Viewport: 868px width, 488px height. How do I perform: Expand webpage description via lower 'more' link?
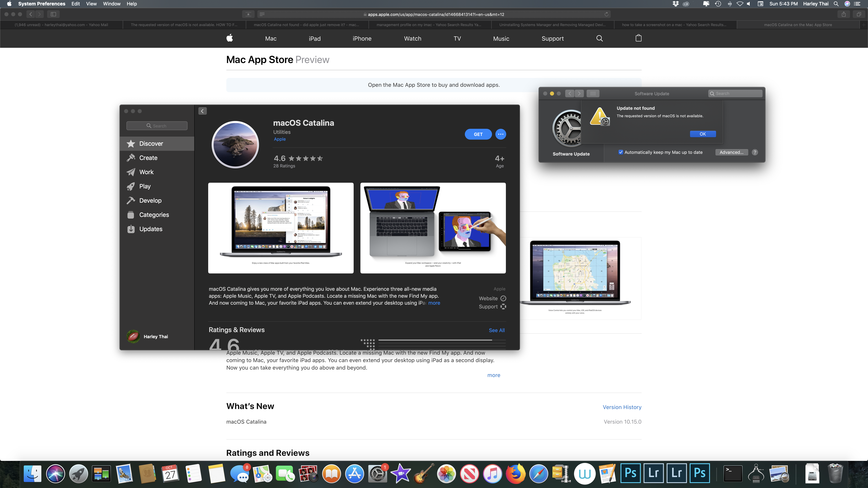[494, 375]
